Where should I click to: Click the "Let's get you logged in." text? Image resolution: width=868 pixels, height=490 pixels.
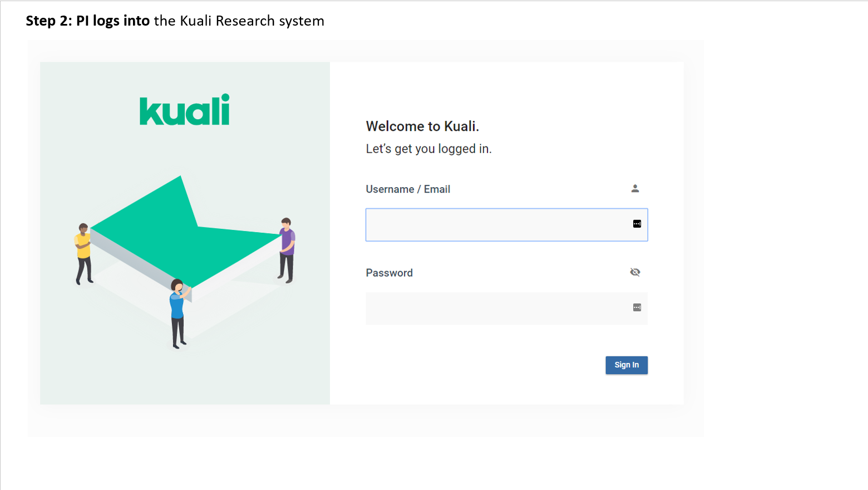428,149
